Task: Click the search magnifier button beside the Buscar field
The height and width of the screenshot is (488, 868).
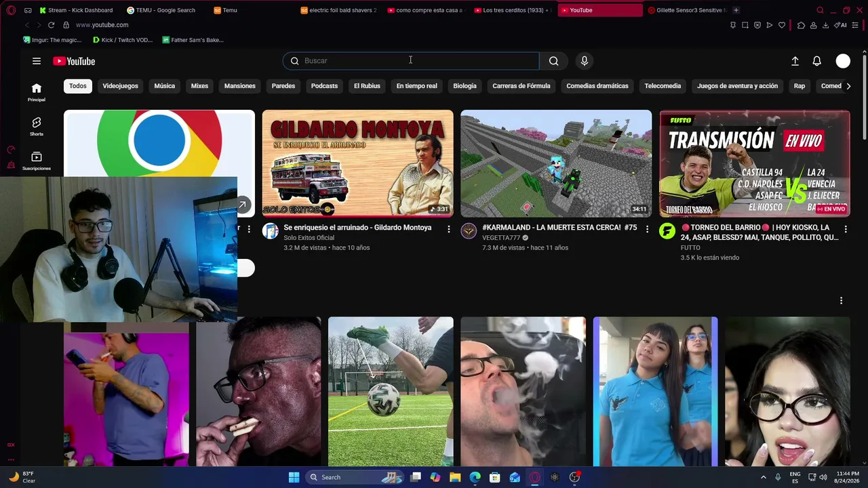Action: (x=554, y=61)
